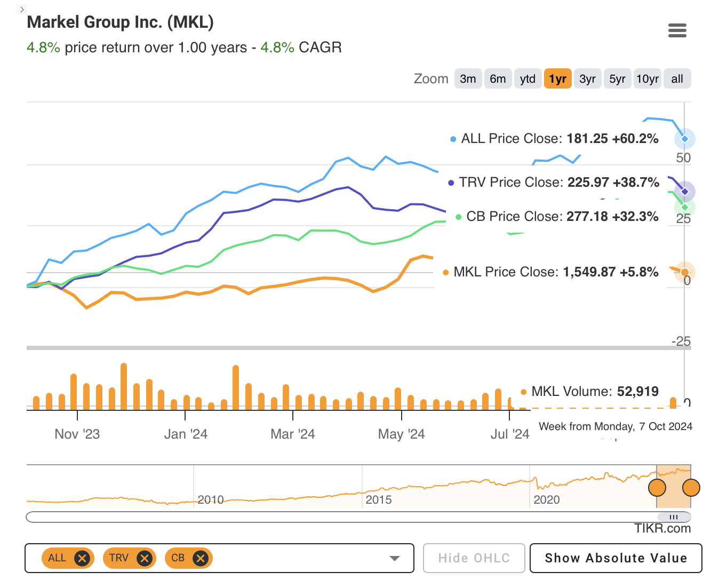Click the orange MKL Price Close legend dot
Screen dimensions: 719x588
[445, 272]
